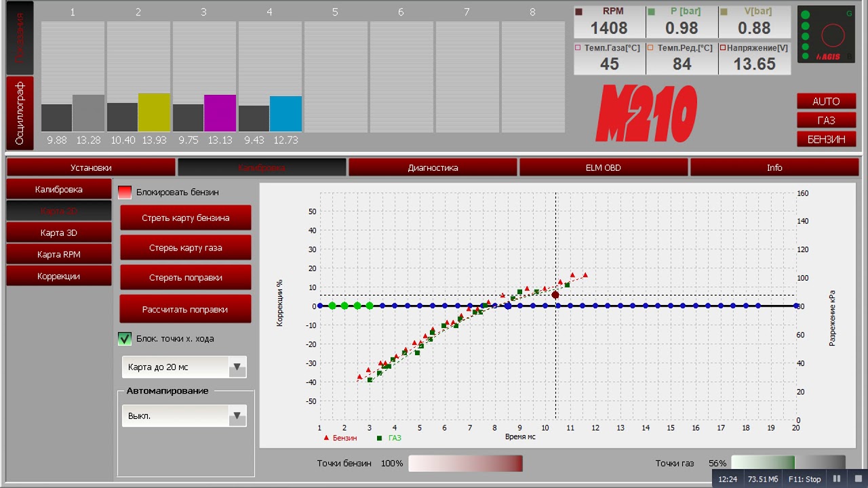Click the 12:24 recording timer
This screenshot has width=868, height=488.
tap(727, 479)
